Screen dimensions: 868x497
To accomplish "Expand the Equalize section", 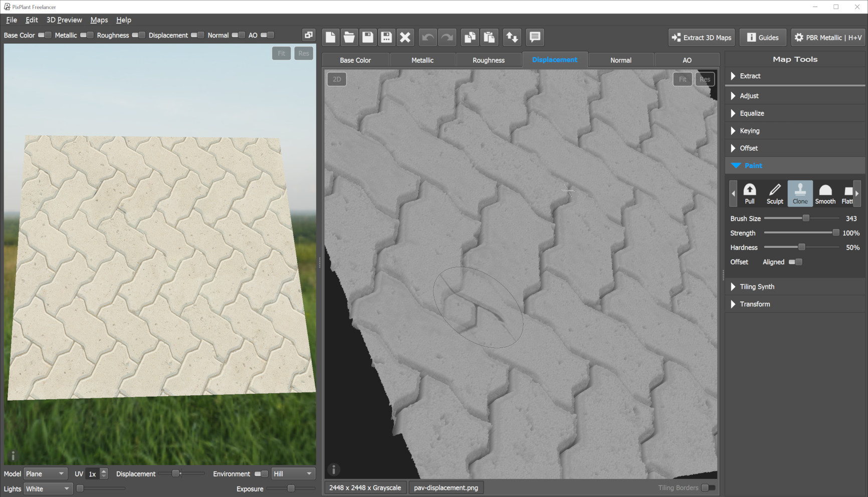I will pos(752,113).
